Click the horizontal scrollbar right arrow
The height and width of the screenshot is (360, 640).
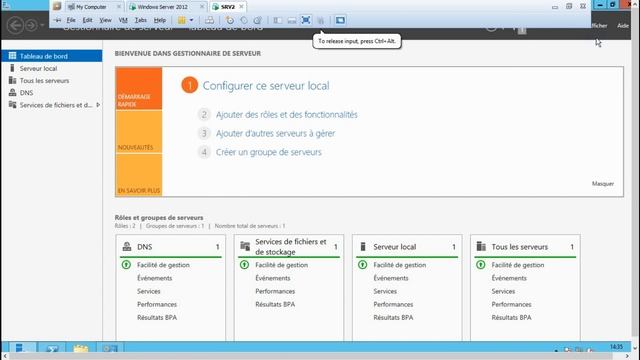[x=627, y=356]
